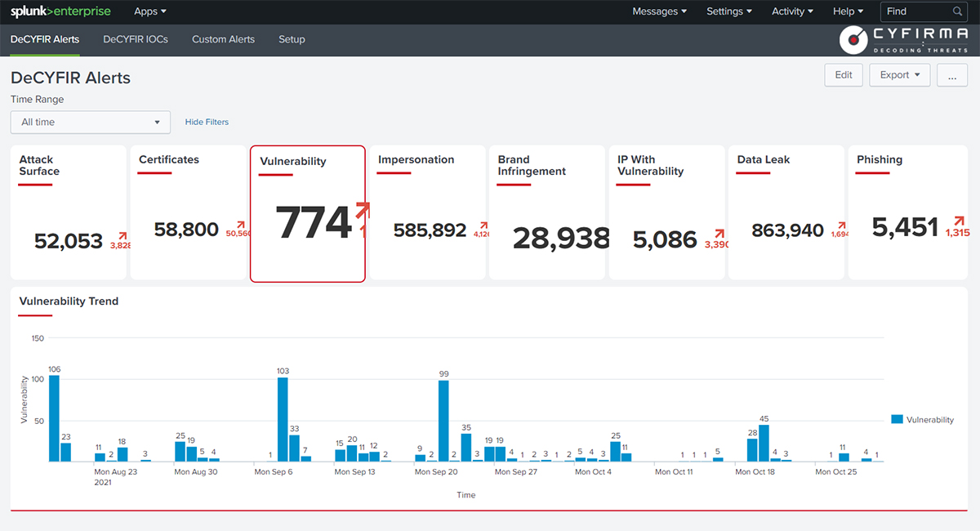Select the Attack Surface 52,053 value
The image size is (980, 531).
(69, 241)
